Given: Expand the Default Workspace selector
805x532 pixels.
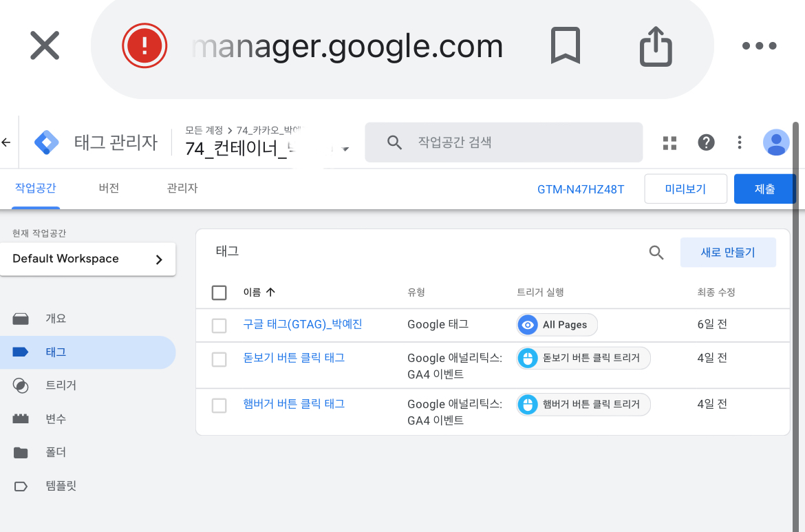Looking at the screenshot, I should pyautogui.click(x=88, y=259).
